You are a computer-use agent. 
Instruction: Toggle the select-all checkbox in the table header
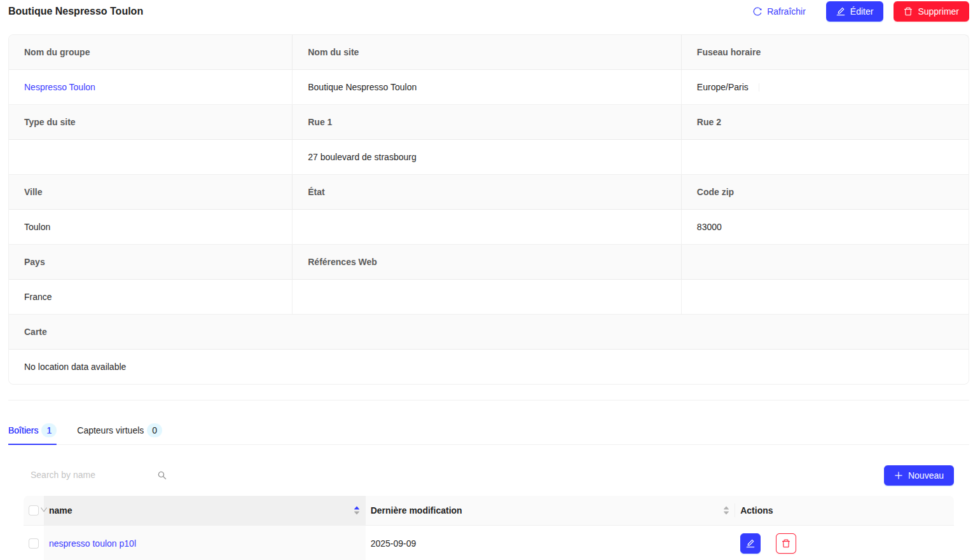(34, 510)
